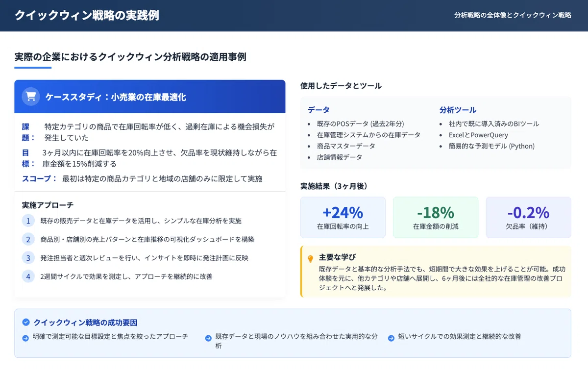The width and height of the screenshot is (588, 375).
Task: Click arrow icon before 短いサイクルでの効果測定
Action: [391, 338]
